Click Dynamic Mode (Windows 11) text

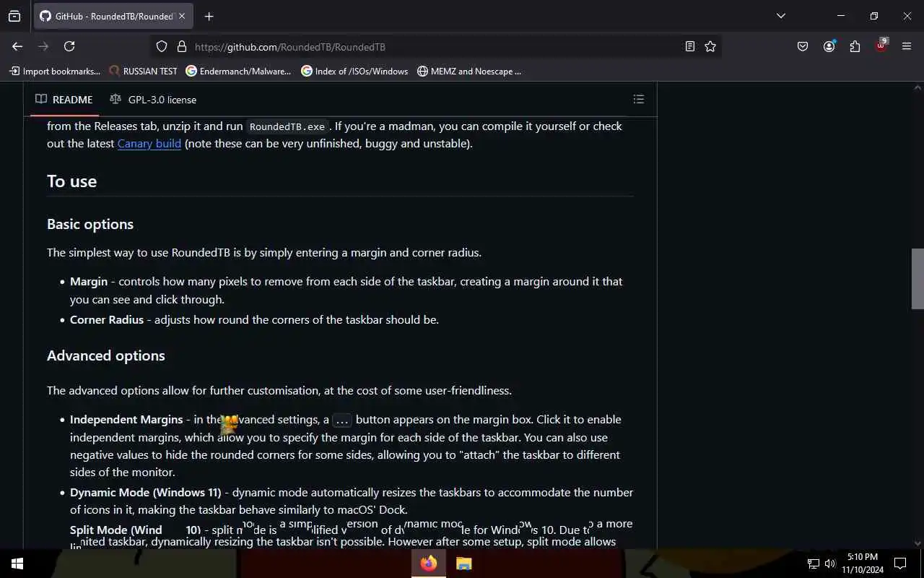click(146, 492)
